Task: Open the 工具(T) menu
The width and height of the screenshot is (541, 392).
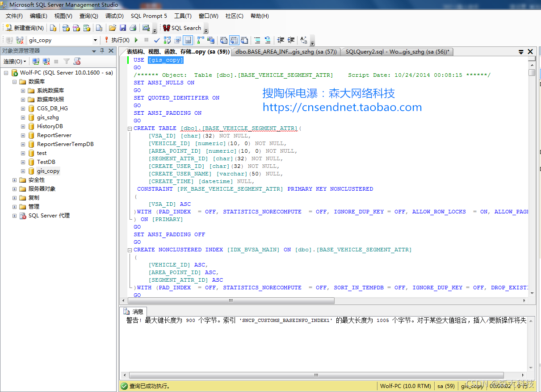Action: [x=183, y=16]
